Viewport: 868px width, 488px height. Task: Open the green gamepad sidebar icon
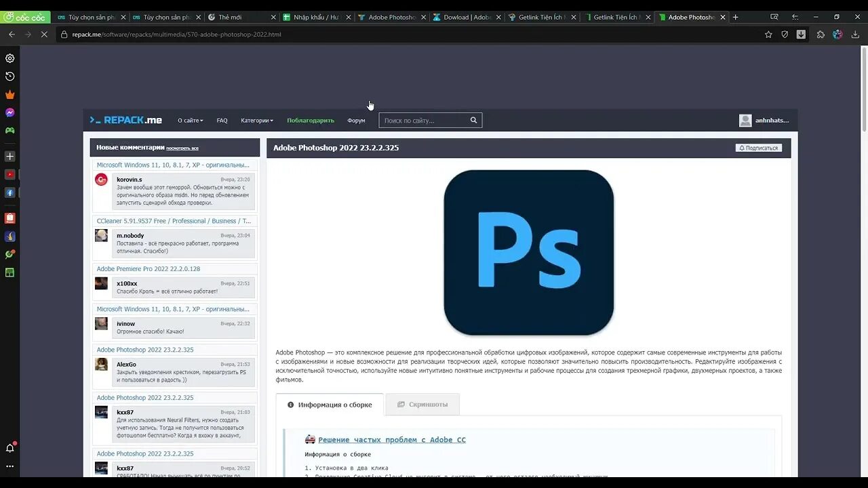(x=9, y=130)
